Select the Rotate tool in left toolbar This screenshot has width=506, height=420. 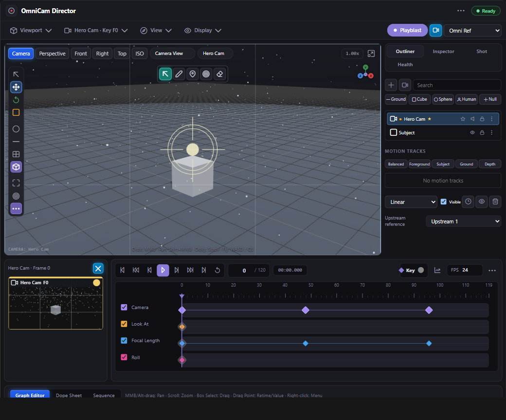16,100
